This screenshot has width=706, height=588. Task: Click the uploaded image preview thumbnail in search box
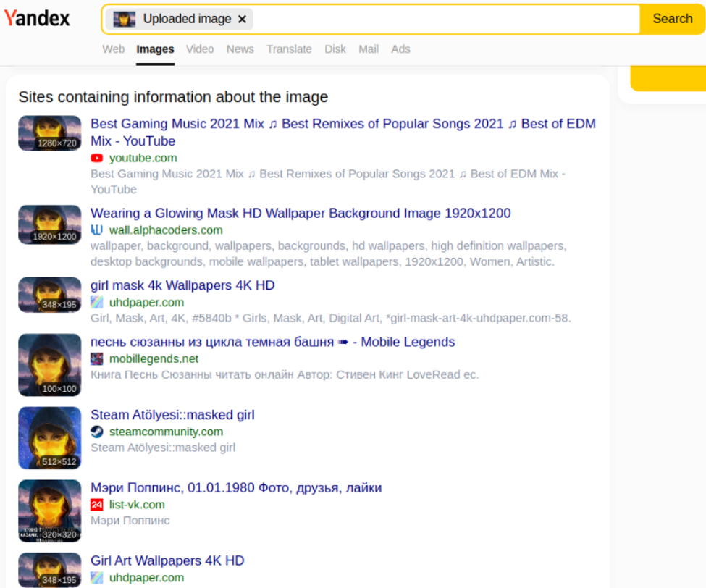pyautogui.click(x=125, y=19)
